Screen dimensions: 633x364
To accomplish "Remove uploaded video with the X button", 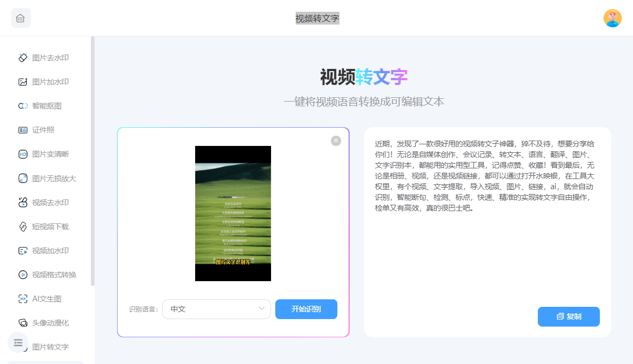I will [x=336, y=141].
